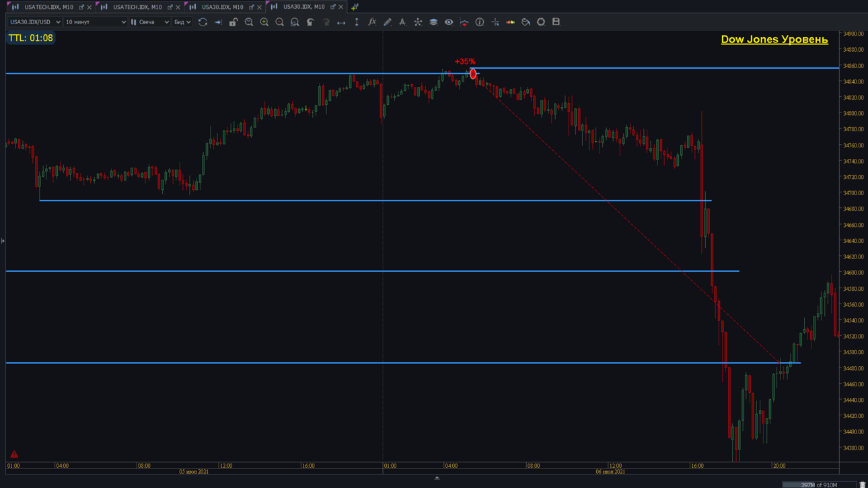Image resolution: width=868 pixels, height=488 pixels.
Task: Click the floppy disk save icon
Action: point(556,22)
